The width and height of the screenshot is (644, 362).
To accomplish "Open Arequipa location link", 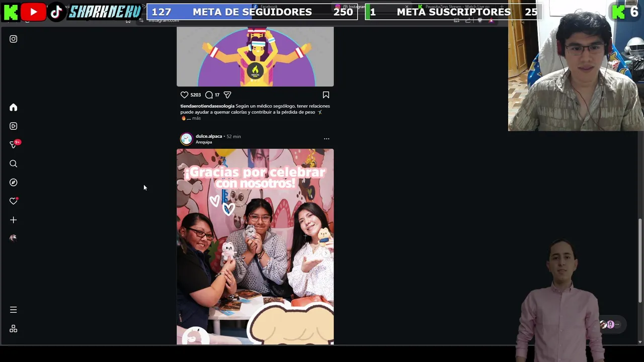I will coord(204,142).
